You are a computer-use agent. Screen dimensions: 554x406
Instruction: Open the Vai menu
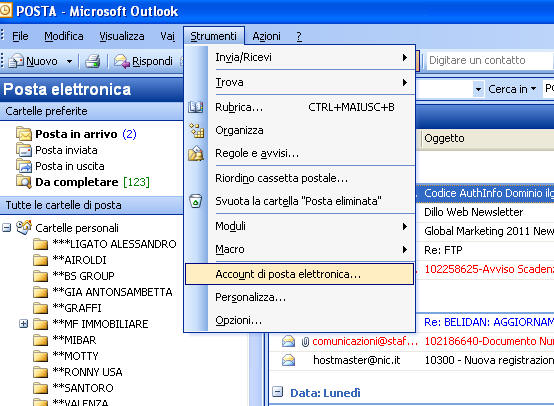point(167,36)
